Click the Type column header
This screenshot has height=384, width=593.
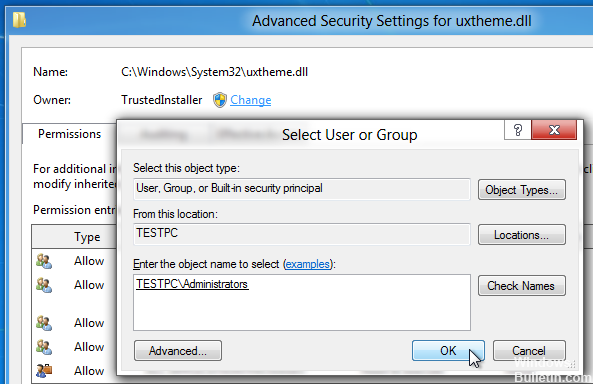tap(87, 237)
